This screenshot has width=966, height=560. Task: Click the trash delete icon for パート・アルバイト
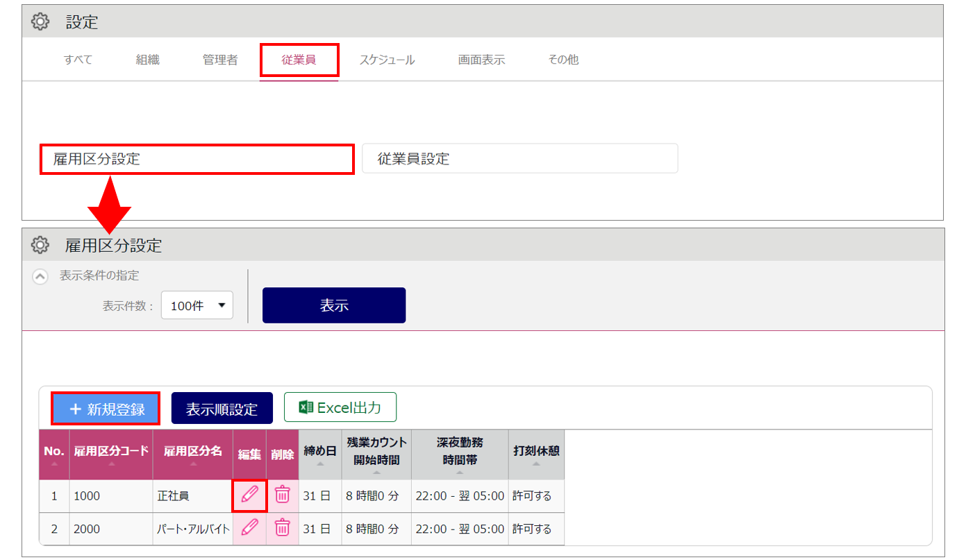282,528
